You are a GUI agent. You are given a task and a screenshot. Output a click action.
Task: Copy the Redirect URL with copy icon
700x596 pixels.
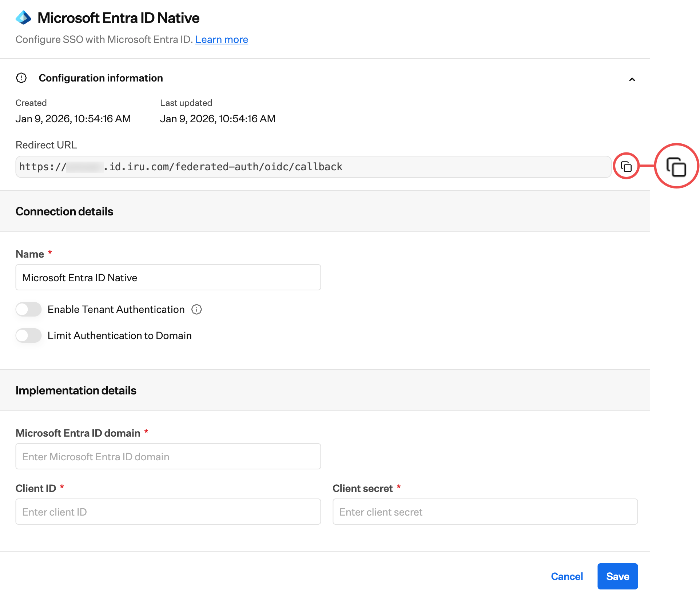pyautogui.click(x=626, y=167)
